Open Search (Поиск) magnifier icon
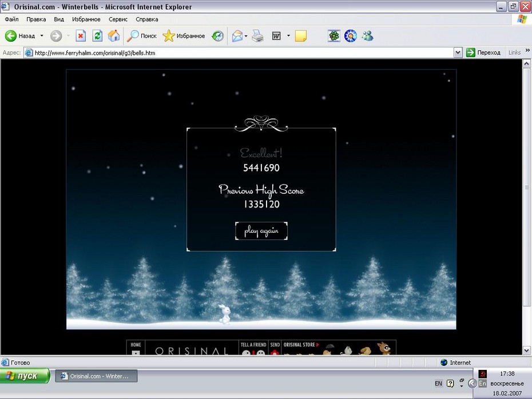Screen dimensions: 532x399 [133, 35]
